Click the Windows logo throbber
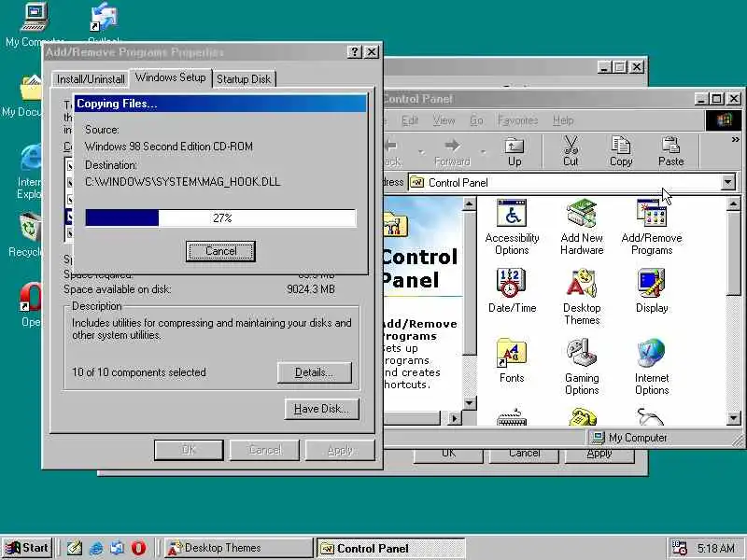 pos(723,120)
